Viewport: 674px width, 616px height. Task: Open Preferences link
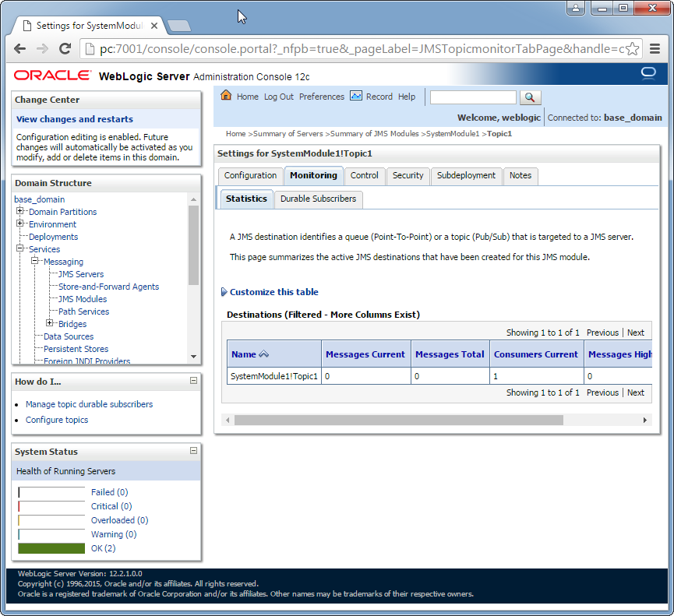click(x=322, y=97)
